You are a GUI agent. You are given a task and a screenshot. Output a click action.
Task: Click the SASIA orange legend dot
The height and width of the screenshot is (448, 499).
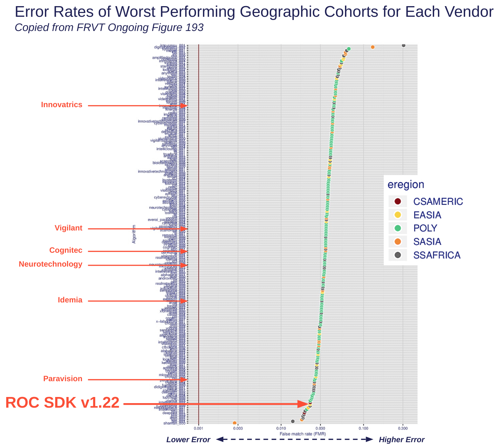[x=398, y=241]
